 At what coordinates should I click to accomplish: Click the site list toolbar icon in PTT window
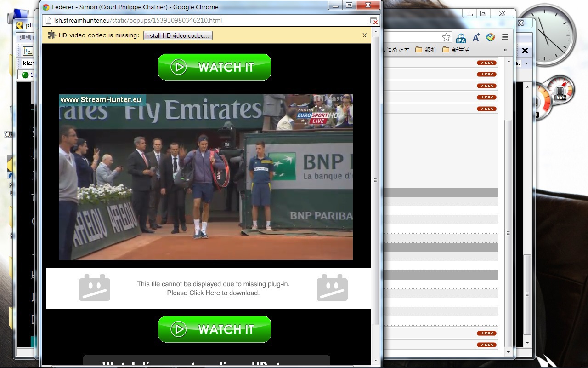tap(28, 51)
